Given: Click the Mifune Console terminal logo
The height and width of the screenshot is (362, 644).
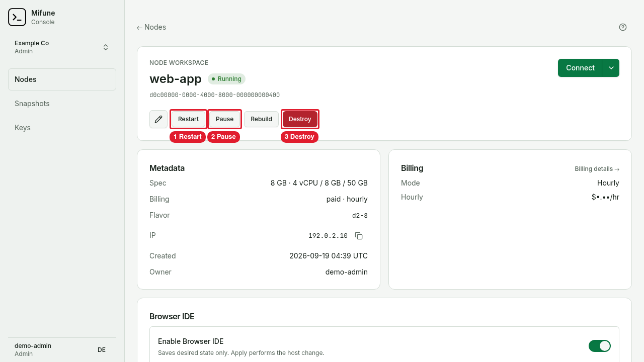Looking at the screenshot, I should tap(17, 17).
